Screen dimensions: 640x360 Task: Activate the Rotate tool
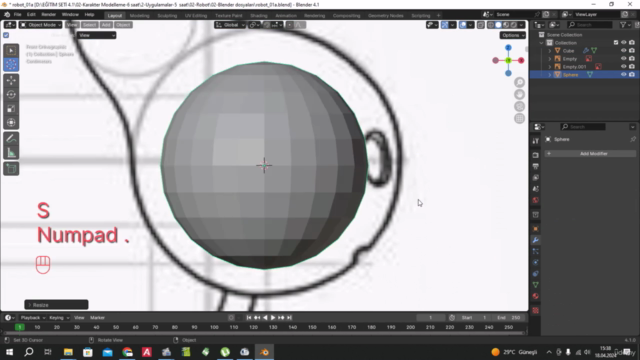click(x=11, y=94)
